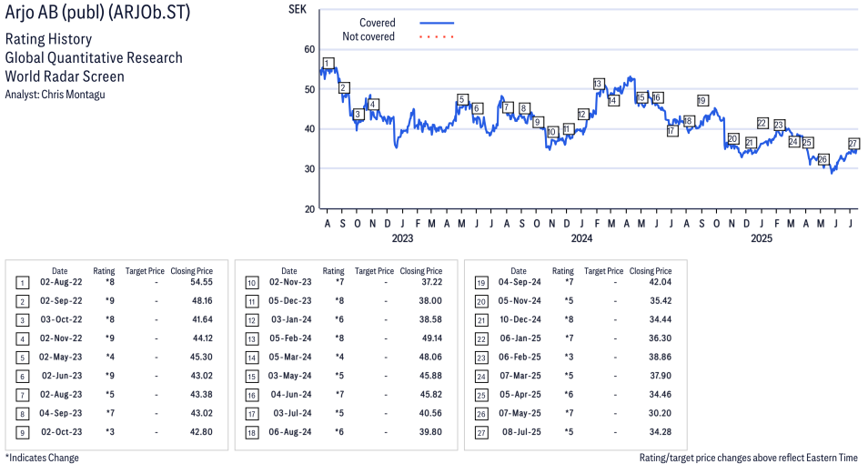Click the boxed number 18 beside 06-Aug-24
The image size is (868, 464).
252,433
